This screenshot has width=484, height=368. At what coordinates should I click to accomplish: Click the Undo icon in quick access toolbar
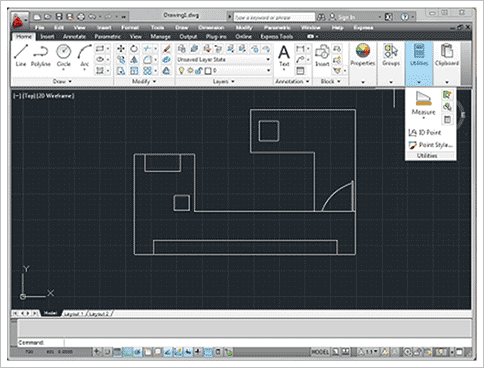tap(92, 16)
